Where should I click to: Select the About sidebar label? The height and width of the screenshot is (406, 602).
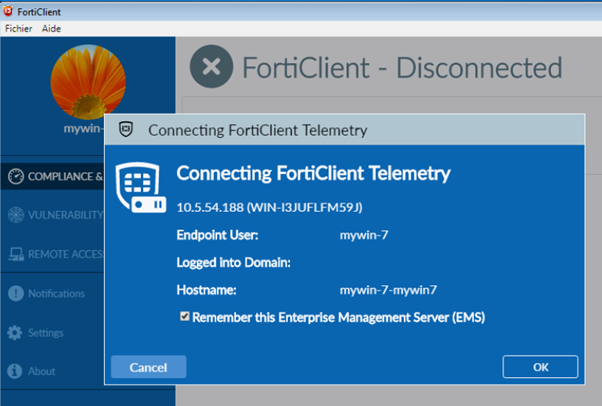(x=42, y=371)
